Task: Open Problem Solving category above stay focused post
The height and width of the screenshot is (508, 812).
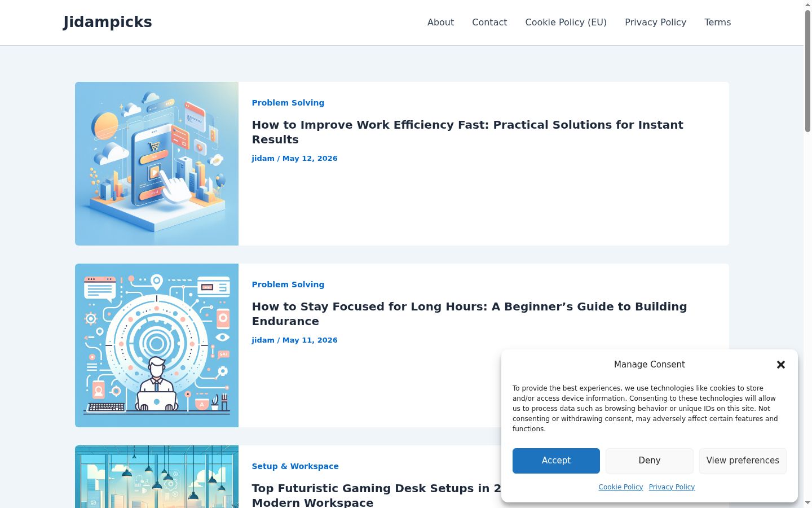Action: tap(288, 284)
